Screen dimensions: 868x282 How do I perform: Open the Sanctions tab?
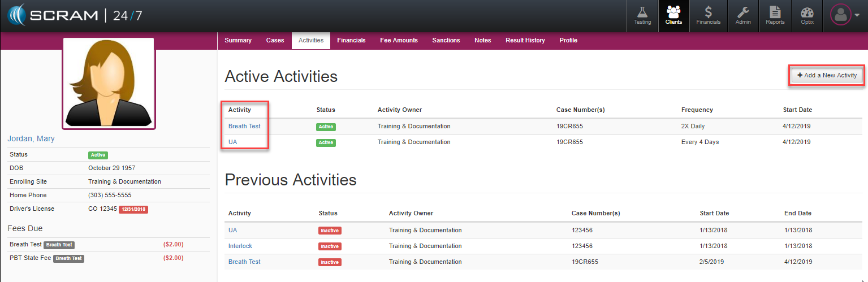(446, 41)
